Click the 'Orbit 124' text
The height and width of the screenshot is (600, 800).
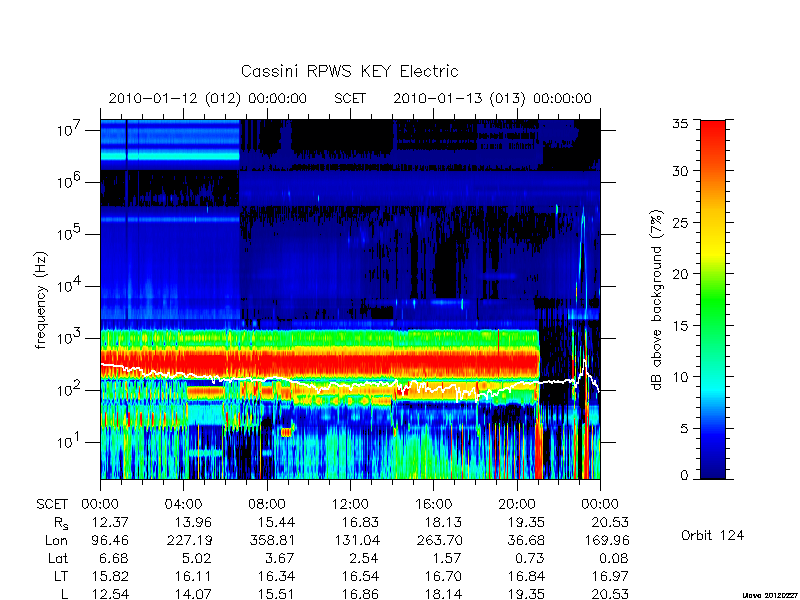pyautogui.click(x=712, y=535)
